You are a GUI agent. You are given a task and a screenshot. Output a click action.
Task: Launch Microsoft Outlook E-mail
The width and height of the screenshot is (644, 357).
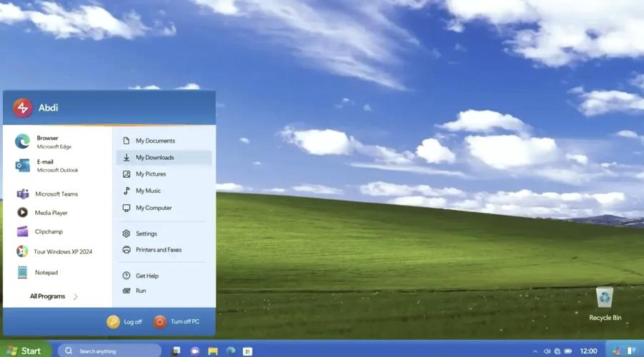[x=46, y=166]
